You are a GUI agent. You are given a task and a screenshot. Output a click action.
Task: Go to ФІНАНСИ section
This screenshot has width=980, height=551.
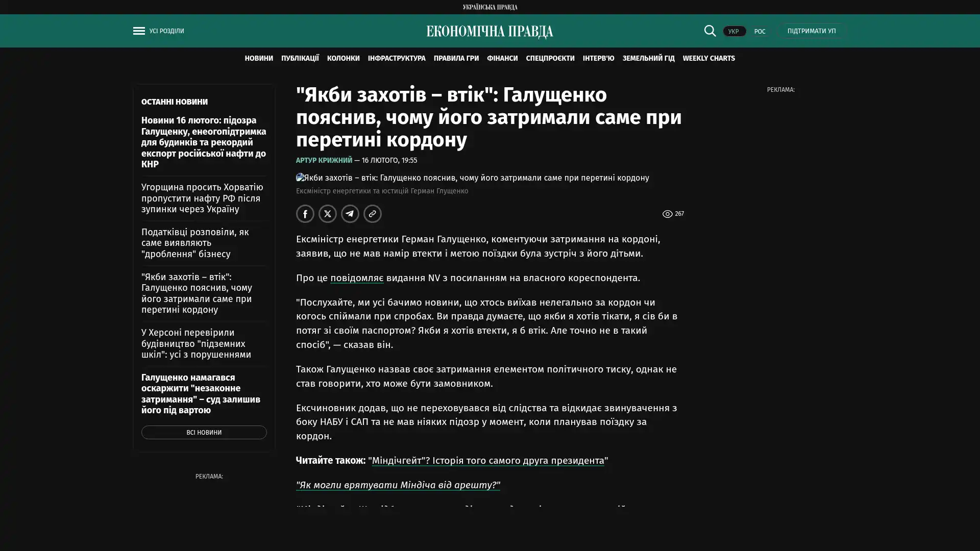click(x=502, y=58)
